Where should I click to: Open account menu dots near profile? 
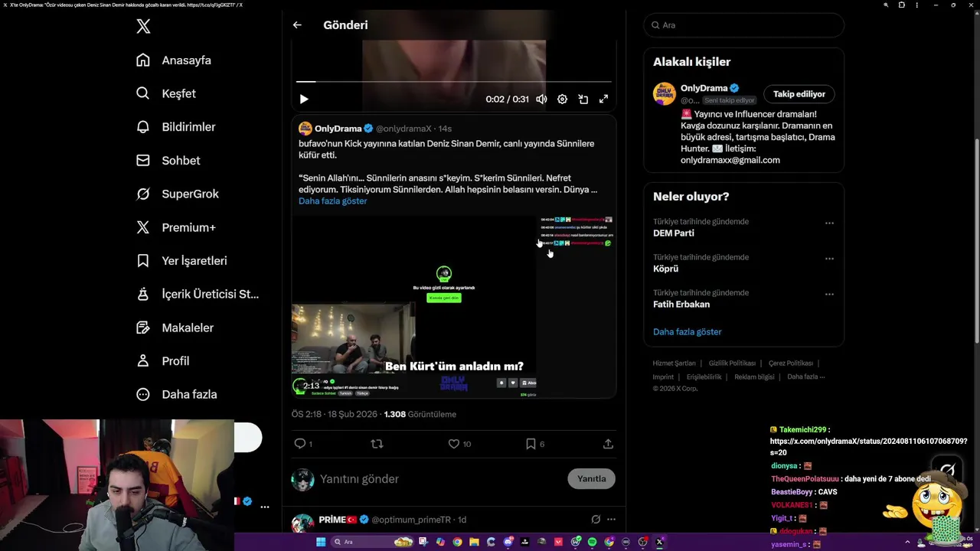pos(265,507)
